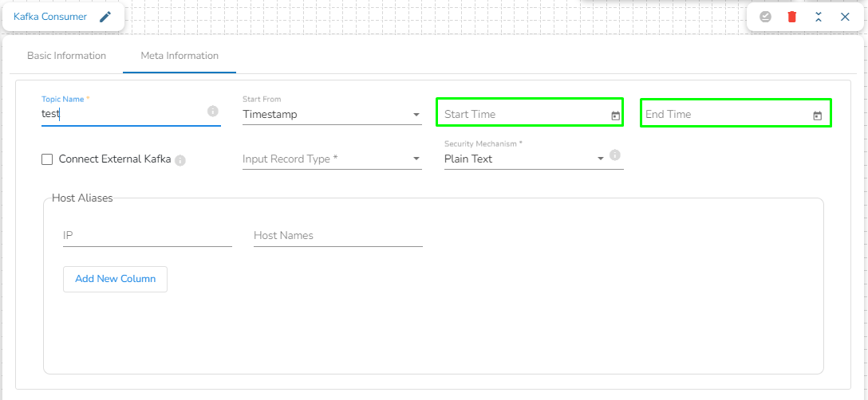Click the grey validate checkmark icon
This screenshot has width=868, height=400.
(765, 16)
